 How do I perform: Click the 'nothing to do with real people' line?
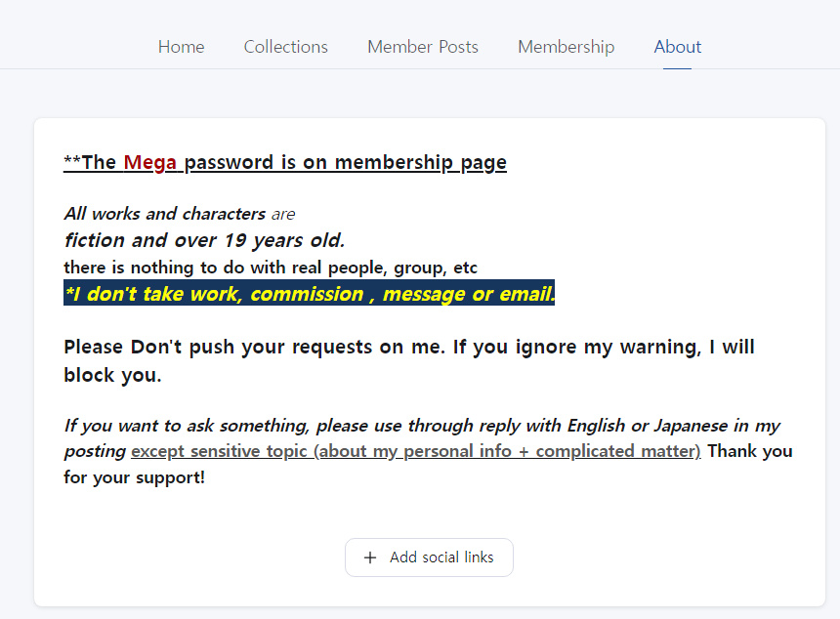pyautogui.click(x=271, y=268)
